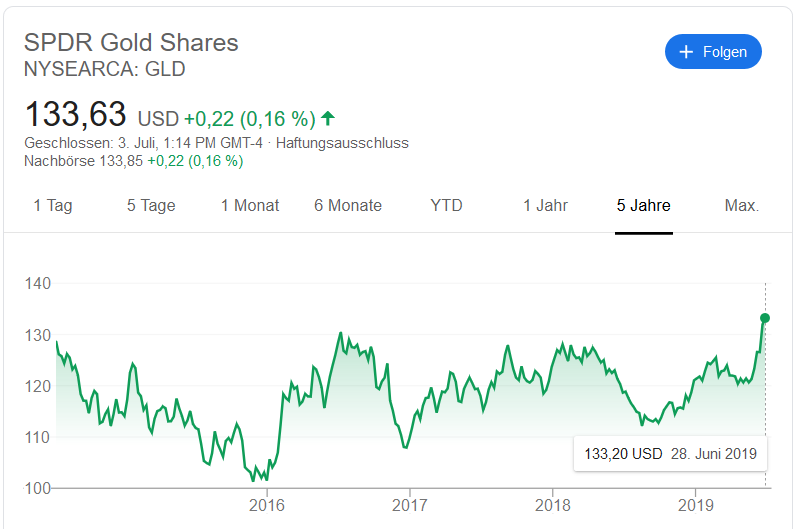Select the 5 Tage time range
This screenshot has width=800, height=529.
151,206
